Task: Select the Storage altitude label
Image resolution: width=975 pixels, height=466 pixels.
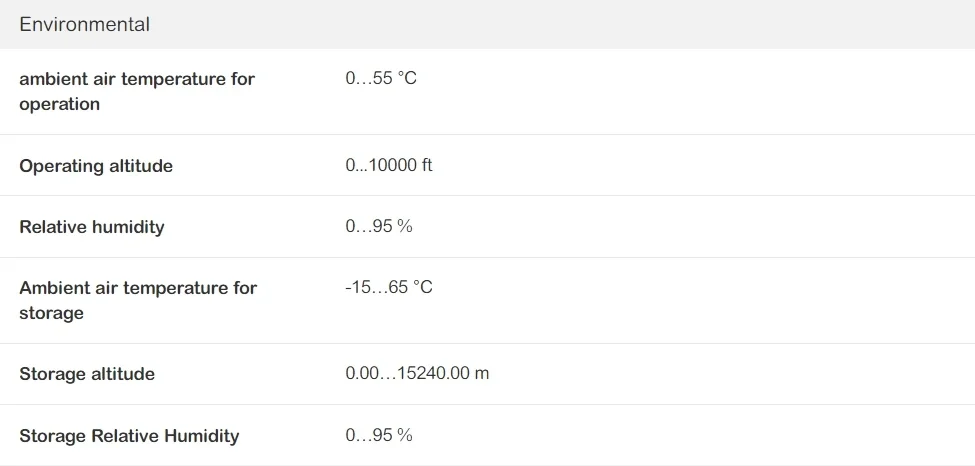Action: pyautogui.click(x=87, y=374)
